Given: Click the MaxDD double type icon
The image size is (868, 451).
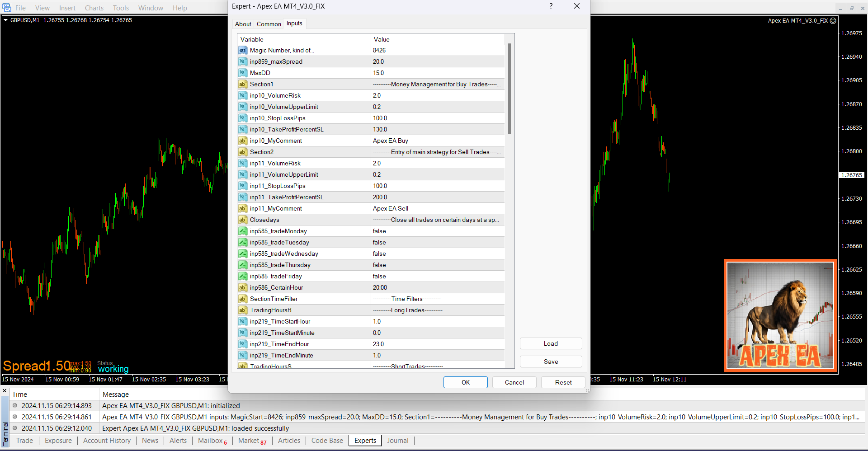Looking at the screenshot, I should (x=243, y=73).
